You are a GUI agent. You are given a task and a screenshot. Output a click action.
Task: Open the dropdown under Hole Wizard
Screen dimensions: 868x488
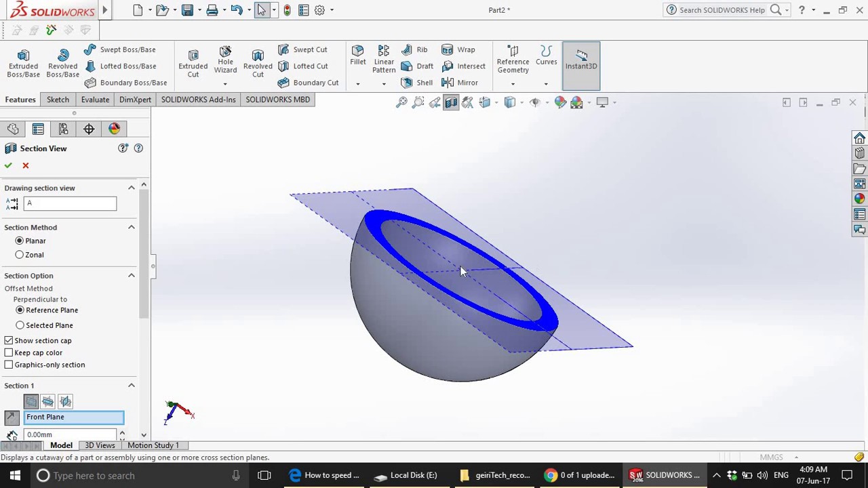click(225, 84)
